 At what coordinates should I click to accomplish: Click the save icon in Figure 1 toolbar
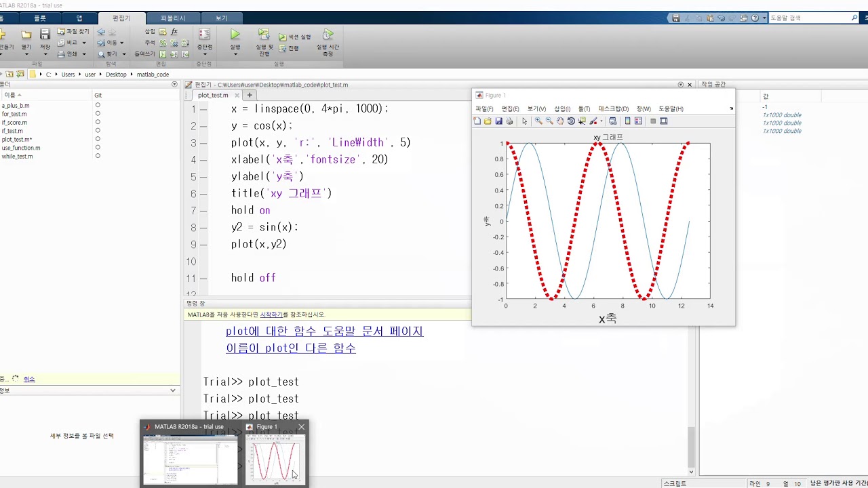click(x=498, y=121)
